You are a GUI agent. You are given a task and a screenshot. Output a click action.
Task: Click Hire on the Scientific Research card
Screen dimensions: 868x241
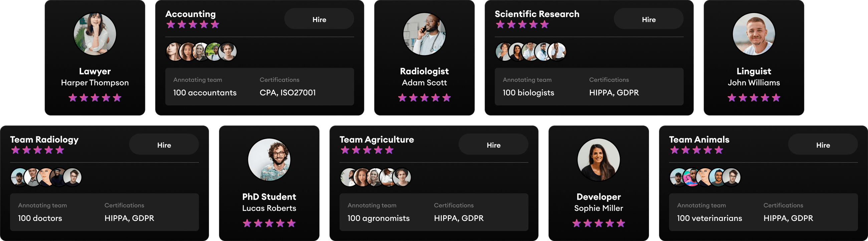tap(648, 19)
